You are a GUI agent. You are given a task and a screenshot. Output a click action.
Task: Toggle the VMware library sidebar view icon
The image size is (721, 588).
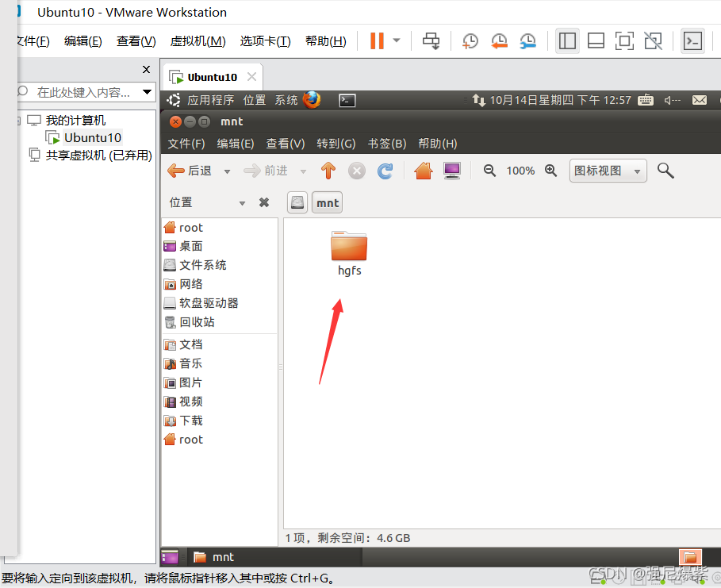(x=567, y=41)
